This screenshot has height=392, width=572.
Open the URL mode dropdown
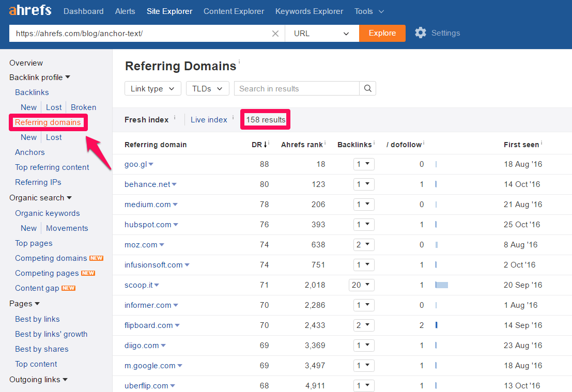(322, 33)
